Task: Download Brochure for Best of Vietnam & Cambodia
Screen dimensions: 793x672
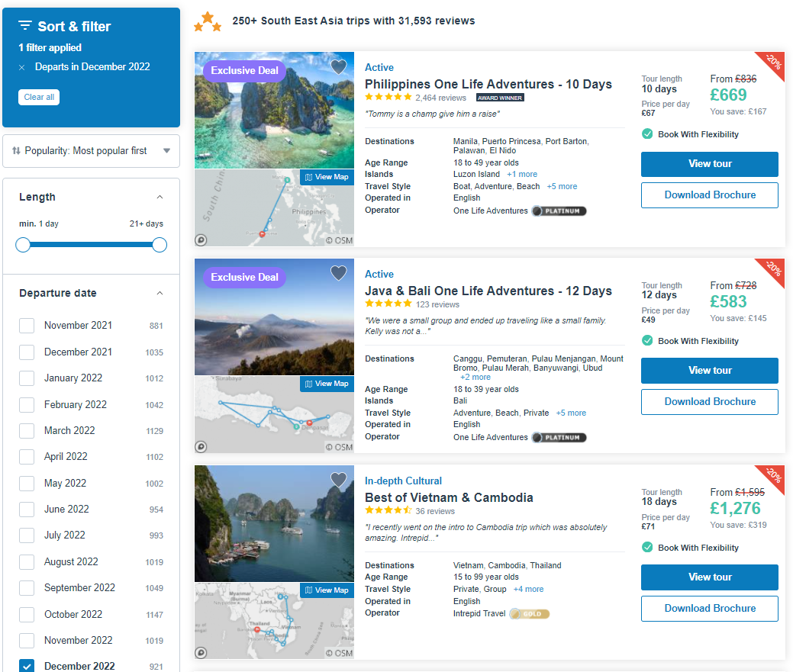Action: pyautogui.click(x=710, y=609)
